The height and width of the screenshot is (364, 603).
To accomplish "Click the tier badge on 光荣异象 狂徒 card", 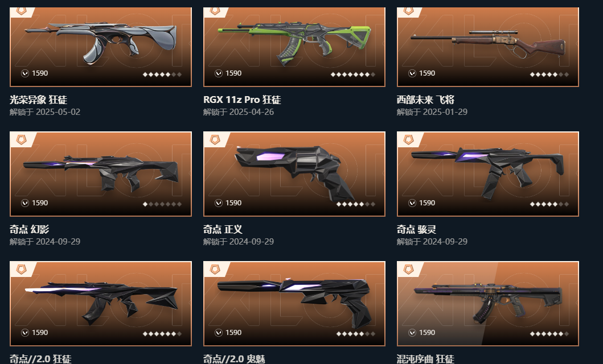I will tap(22, 11).
